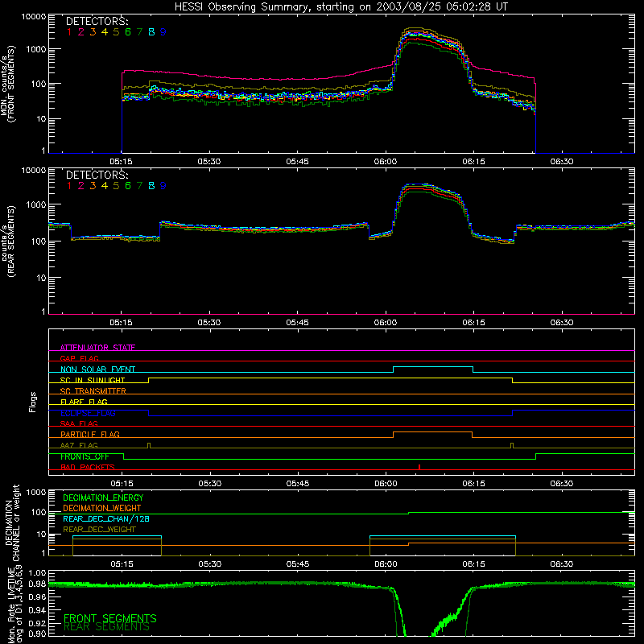Select detector 6 in rear segments legend
Viewport: 644px width, 644px height.
point(128,186)
